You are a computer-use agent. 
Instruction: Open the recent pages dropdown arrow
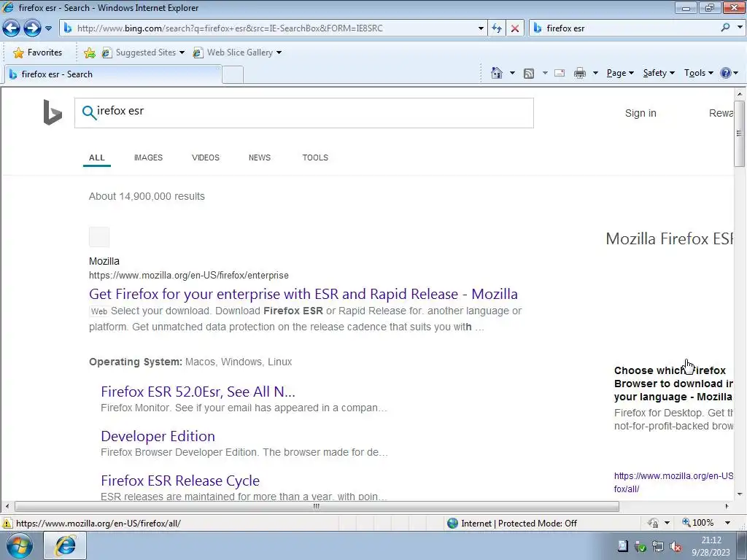[x=48, y=28]
